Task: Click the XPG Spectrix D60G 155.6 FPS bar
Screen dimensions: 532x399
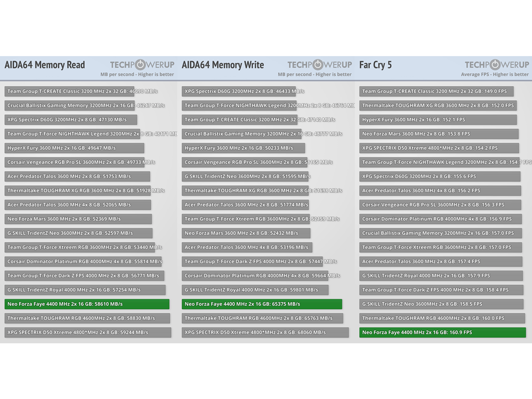Action: tap(440, 176)
